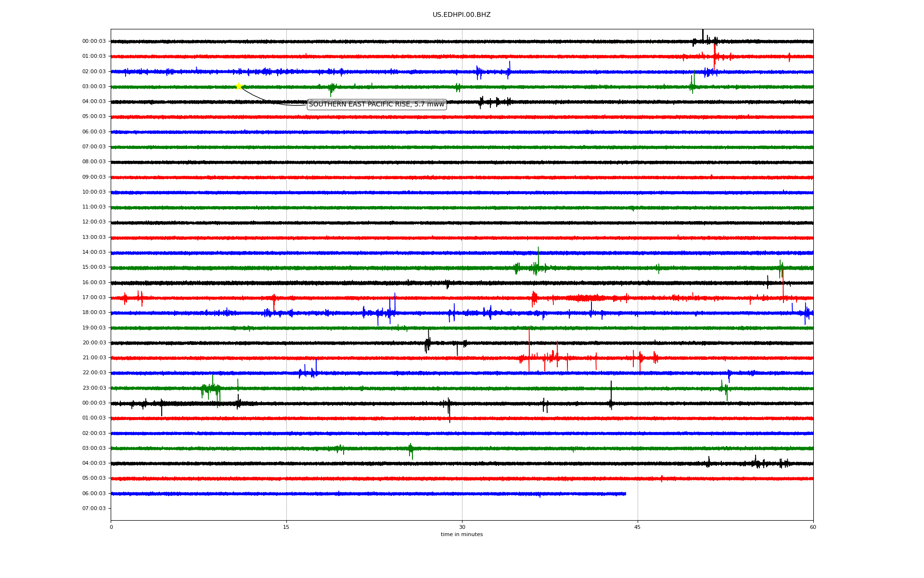The width and height of the screenshot is (924, 578).
Task: Select the 15 tick label on x-axis
Action: (286, 527)
